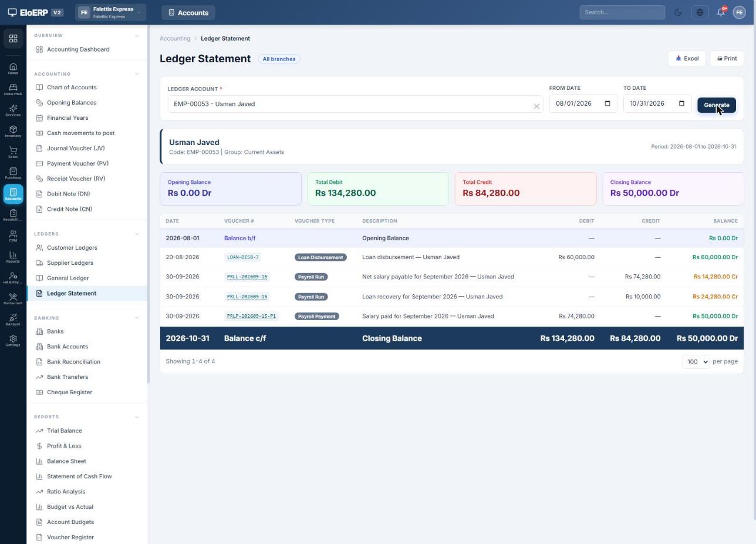Toggle dark mode with the moon icon
The image size is (756, 544).
tap(679, 12)
